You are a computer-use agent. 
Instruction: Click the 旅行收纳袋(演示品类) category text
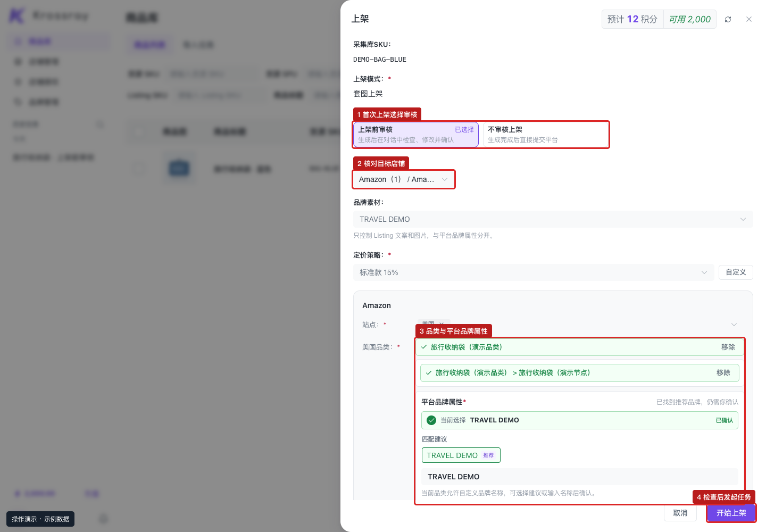[466, 347]
